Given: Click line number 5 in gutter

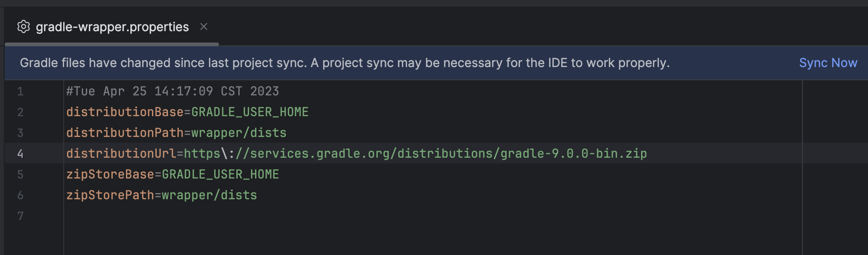Looking at the screenshot, I should coord(20,174).
